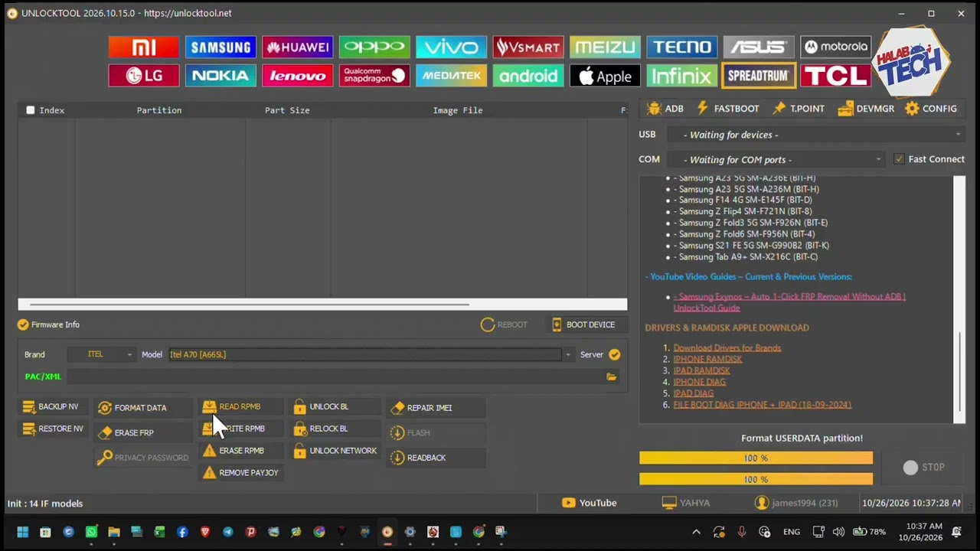Show hidden icons in system tray
The height and width of the screenshot is (551, 980).
pyautogui.click(x=696, y=532)
